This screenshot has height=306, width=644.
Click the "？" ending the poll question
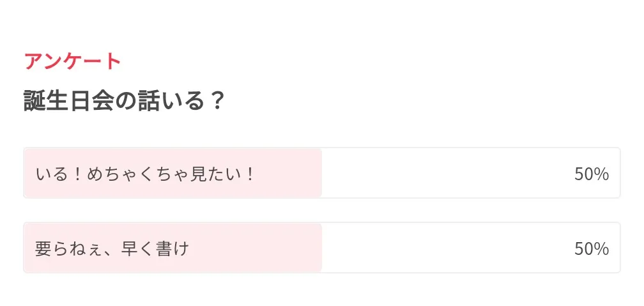coord(217,101)
